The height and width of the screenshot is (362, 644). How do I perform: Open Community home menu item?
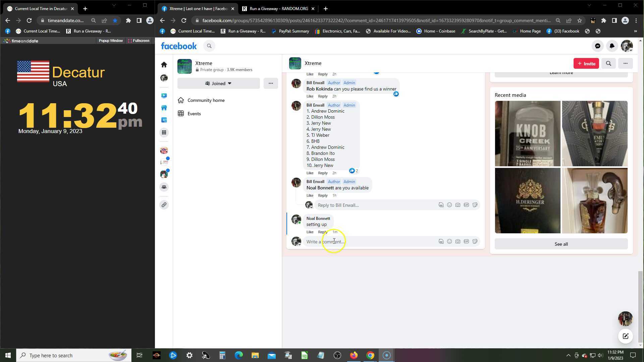(206, 100)
